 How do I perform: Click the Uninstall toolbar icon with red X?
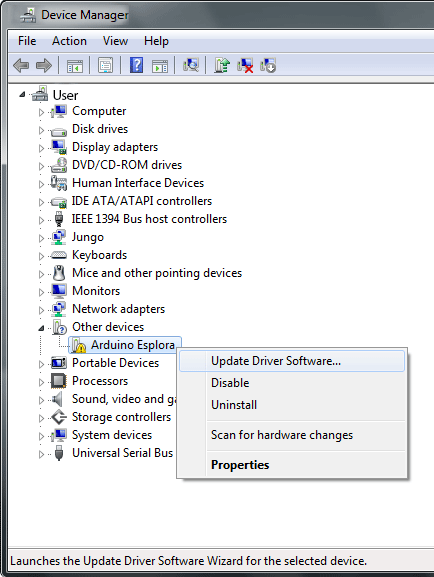click(x=245, y=66)
